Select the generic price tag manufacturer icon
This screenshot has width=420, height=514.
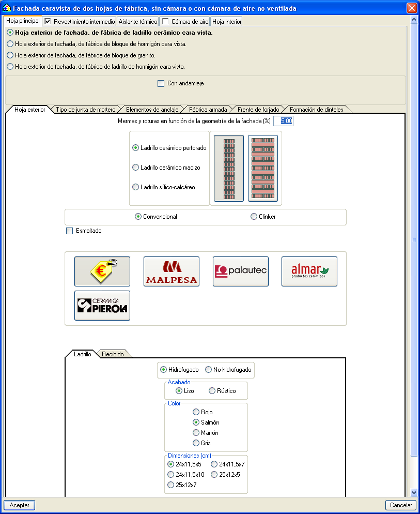(x=102, y=271)
